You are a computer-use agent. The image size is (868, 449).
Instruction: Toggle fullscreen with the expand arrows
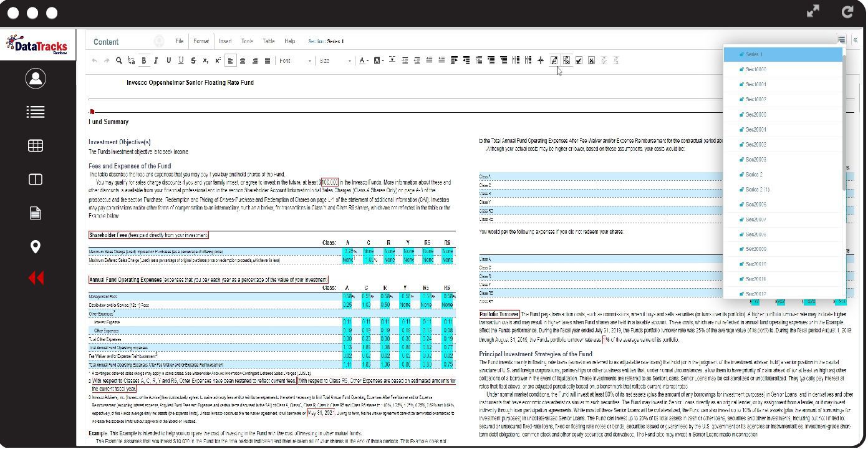click(x=813, y=11)
